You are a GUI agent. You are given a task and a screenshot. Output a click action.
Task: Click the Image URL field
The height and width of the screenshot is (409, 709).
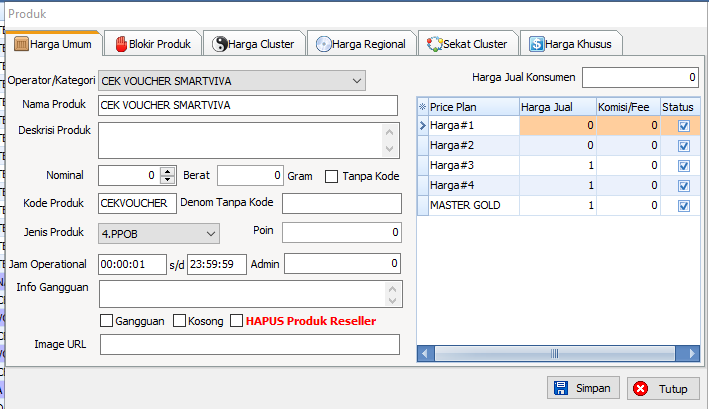click(x=250, y=344)
